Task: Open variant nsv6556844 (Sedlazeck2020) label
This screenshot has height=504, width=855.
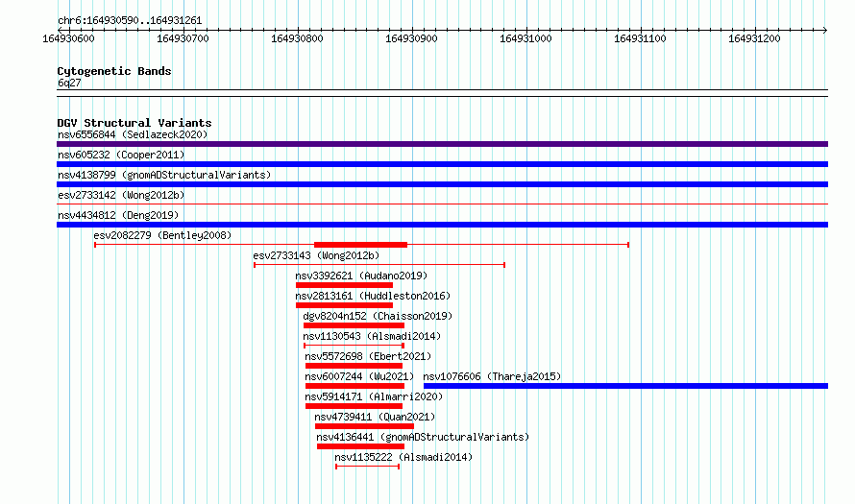Action: (x=133, y=134)
